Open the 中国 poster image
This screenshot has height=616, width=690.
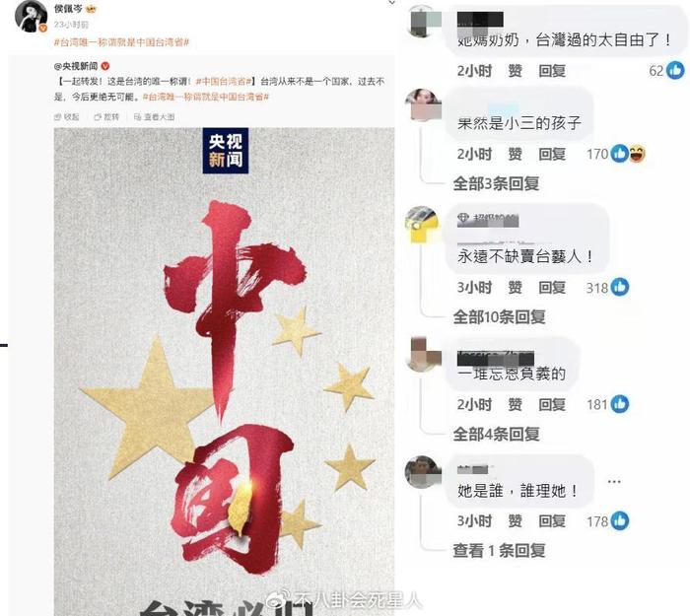click(x=224, y=372)
